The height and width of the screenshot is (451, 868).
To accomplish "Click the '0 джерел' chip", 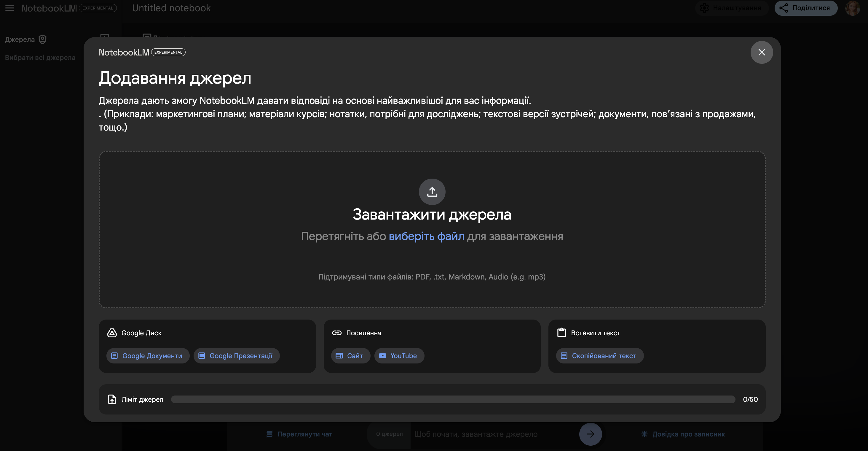I will coord(389,434).
